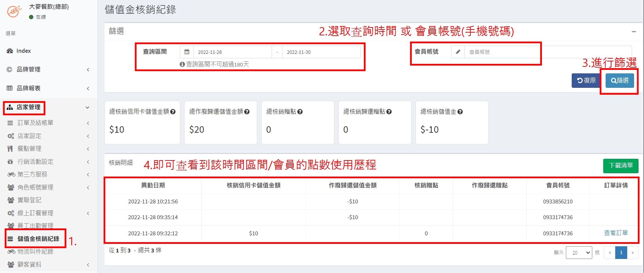Click the start date field 2022-11-28
The image size is (644, 273).
pyautogui.click(x=233, y=52)
